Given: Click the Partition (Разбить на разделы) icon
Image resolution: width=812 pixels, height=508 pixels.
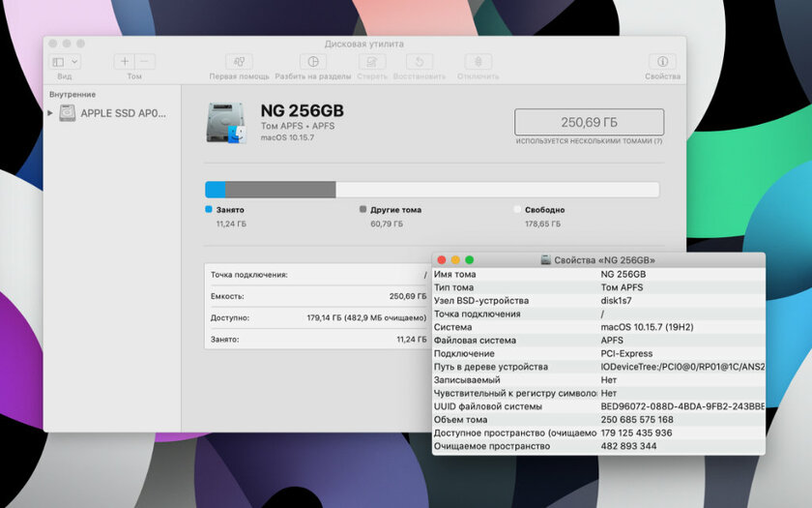Looking at the screenshot, I should pos(312,62).
